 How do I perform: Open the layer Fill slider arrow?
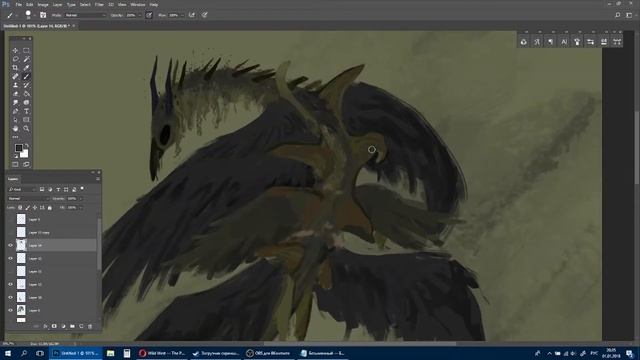80,208
